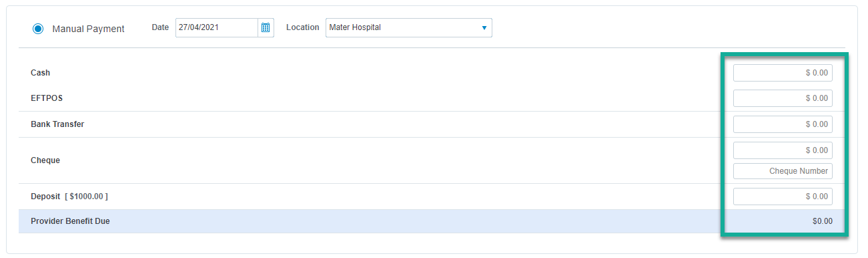868x258 pixels.
Task: Open the calendar date picker icon
Action: pyautogui.click(x=266, y=27)
